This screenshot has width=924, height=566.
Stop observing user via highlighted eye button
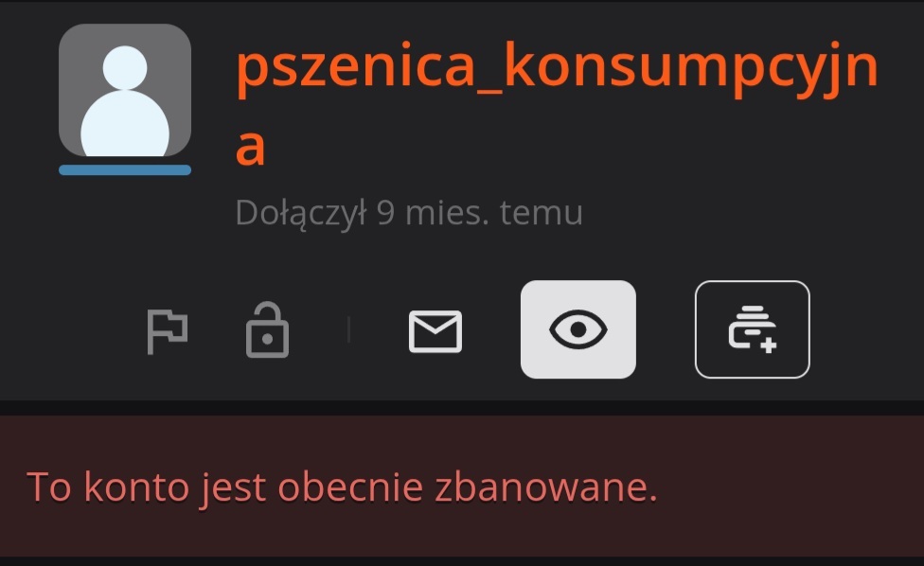[x=578, y=329]
